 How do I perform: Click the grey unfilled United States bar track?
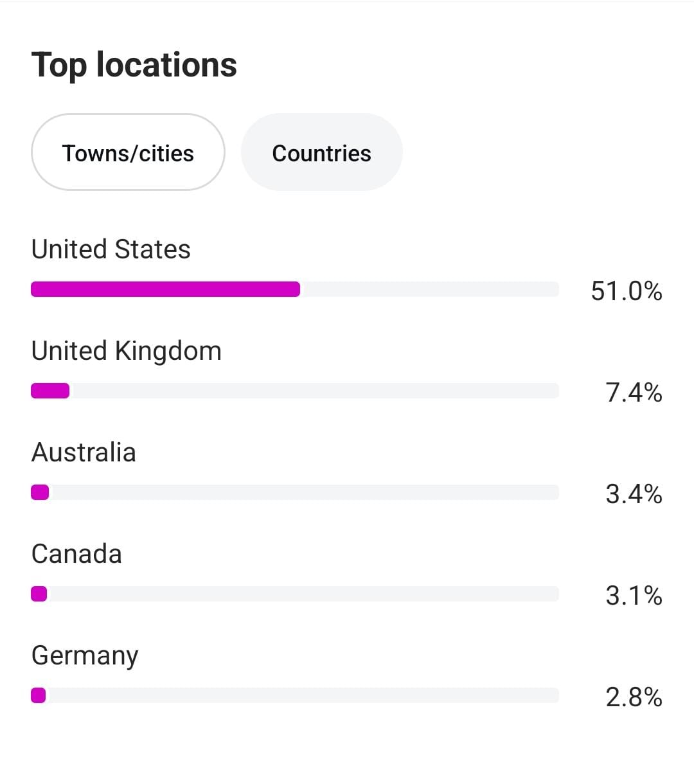pyautogui.click(x=429, y=289)
